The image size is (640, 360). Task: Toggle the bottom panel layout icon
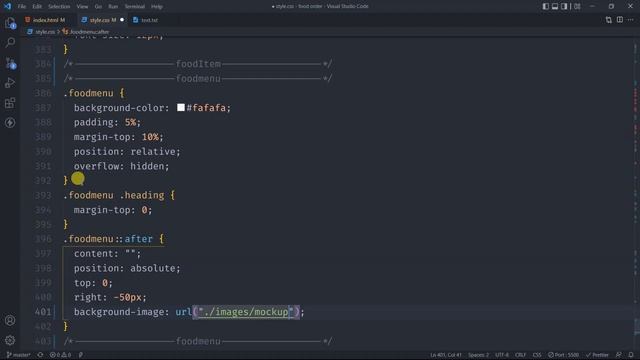(555, 7)
